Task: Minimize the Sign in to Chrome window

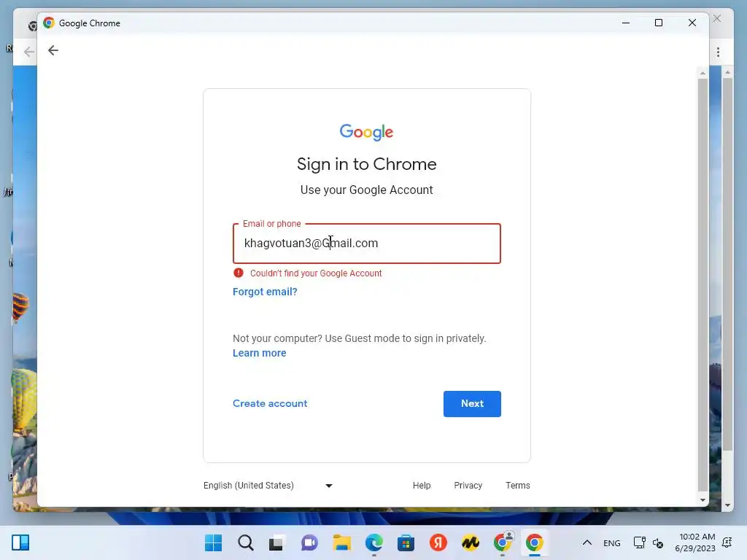Action: pos(626,23)
